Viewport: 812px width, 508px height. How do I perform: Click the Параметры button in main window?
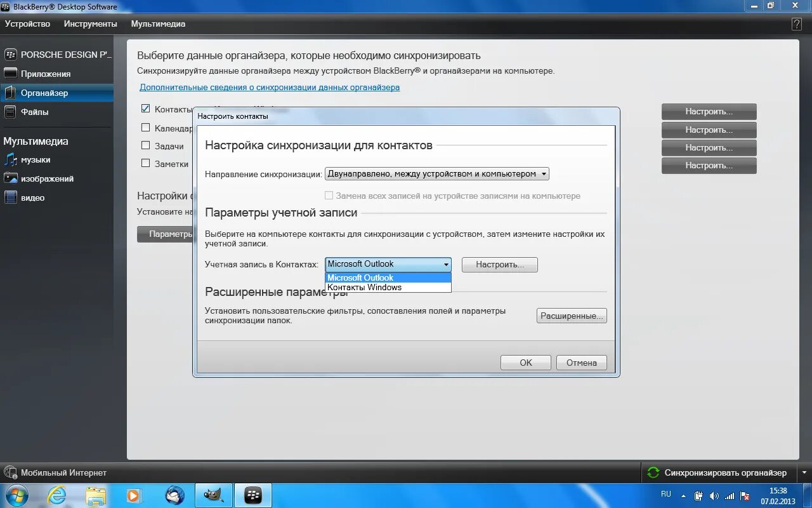[165, 234]
